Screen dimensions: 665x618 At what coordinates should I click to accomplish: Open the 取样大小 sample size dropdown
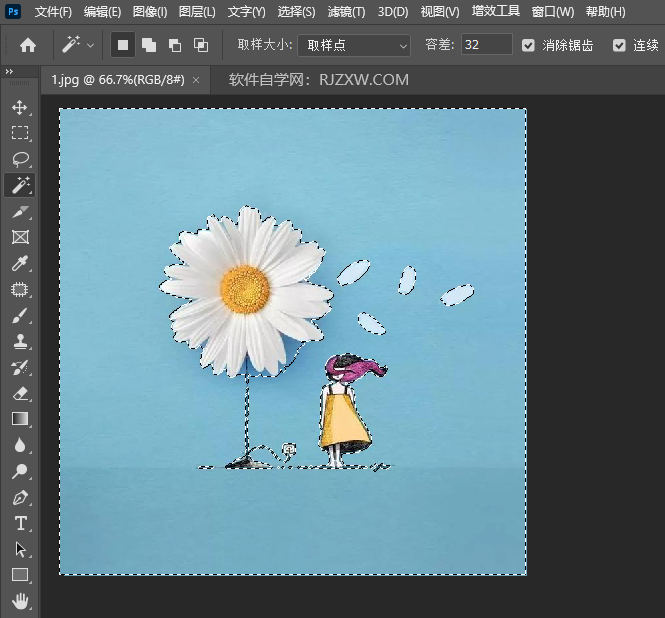(x=354, y=45)
